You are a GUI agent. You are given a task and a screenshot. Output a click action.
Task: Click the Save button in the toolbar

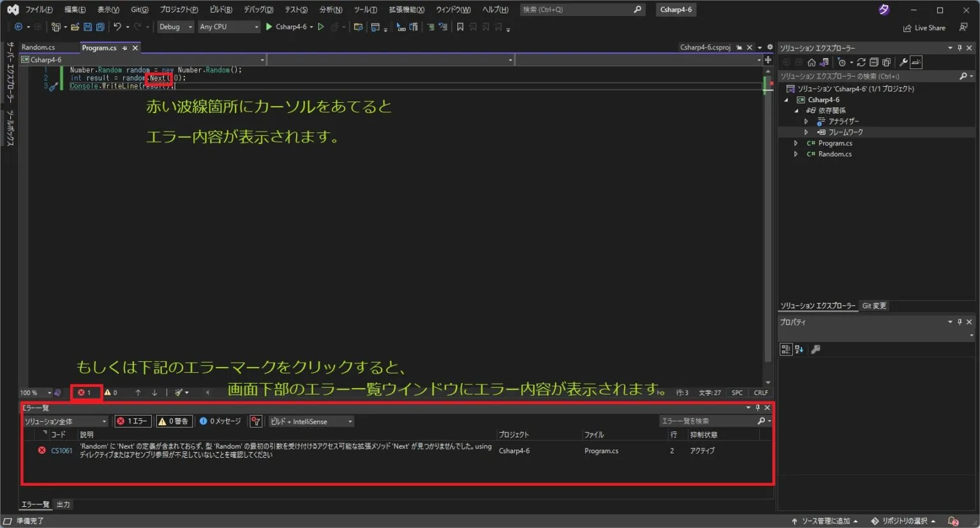[87, 26]
